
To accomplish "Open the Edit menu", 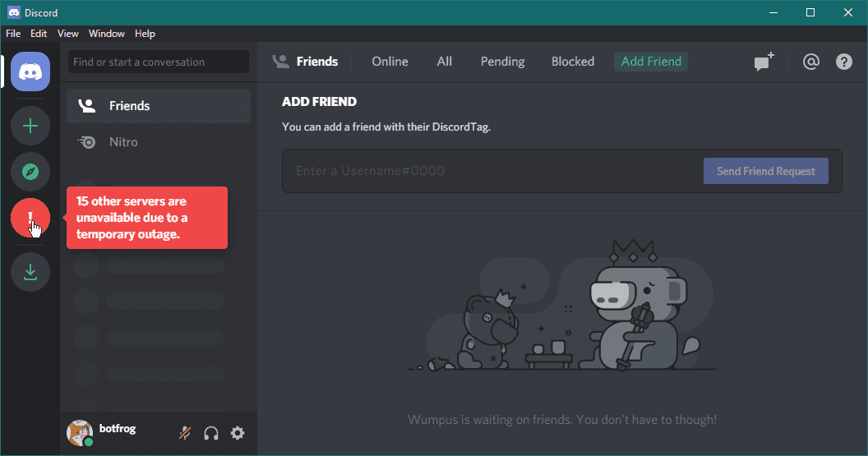I will tap(39, 34).
